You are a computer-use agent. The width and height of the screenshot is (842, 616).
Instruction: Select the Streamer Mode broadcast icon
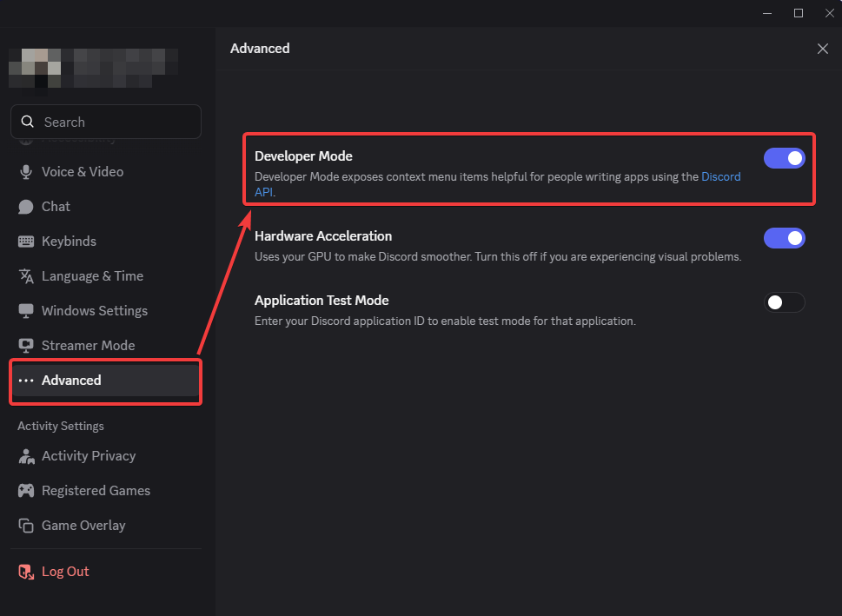(x=27, y=345)
